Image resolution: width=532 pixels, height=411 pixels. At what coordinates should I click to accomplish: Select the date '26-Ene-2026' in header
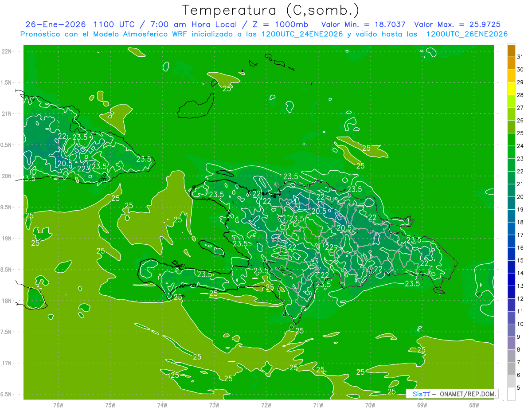click(x=56, y=24)
